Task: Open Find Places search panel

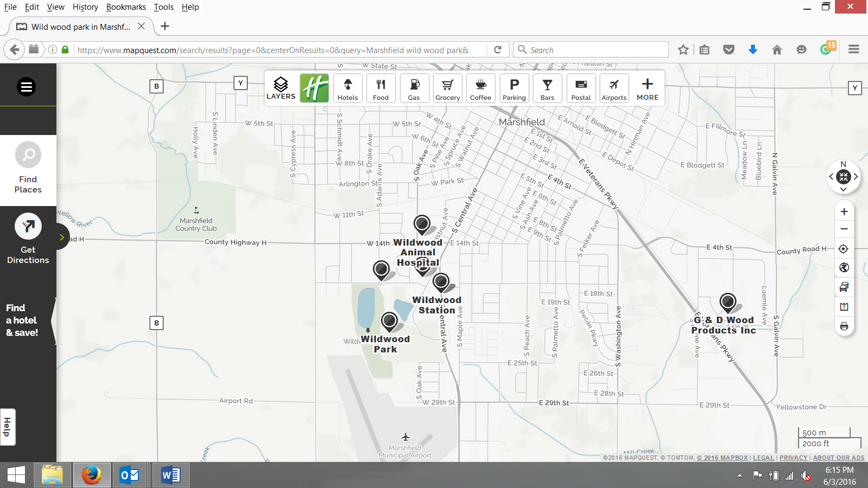Action: point(28,170)
